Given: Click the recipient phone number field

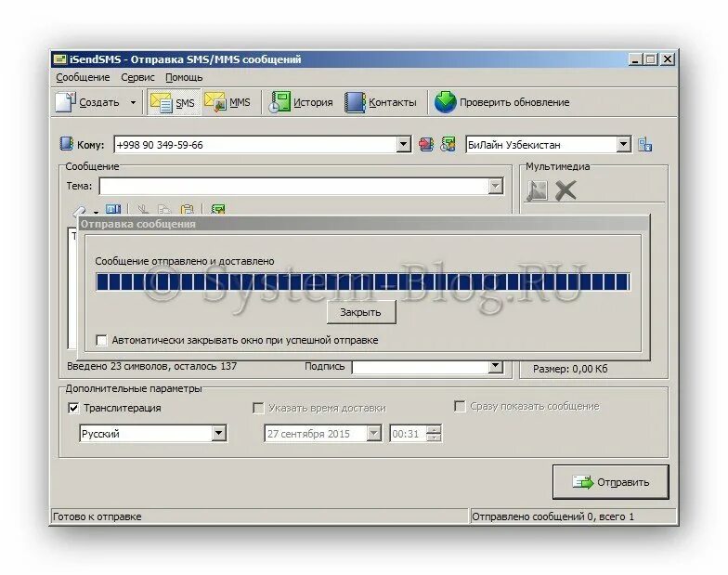Looking at the screenshot, I should coord(255,145).
